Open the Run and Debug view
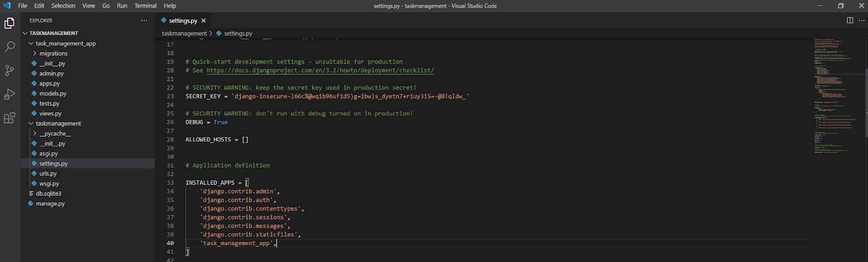 9,94
